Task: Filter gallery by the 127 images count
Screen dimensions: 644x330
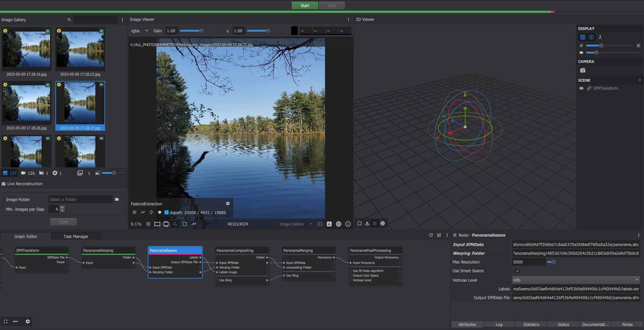Action: tap(10, 173)
